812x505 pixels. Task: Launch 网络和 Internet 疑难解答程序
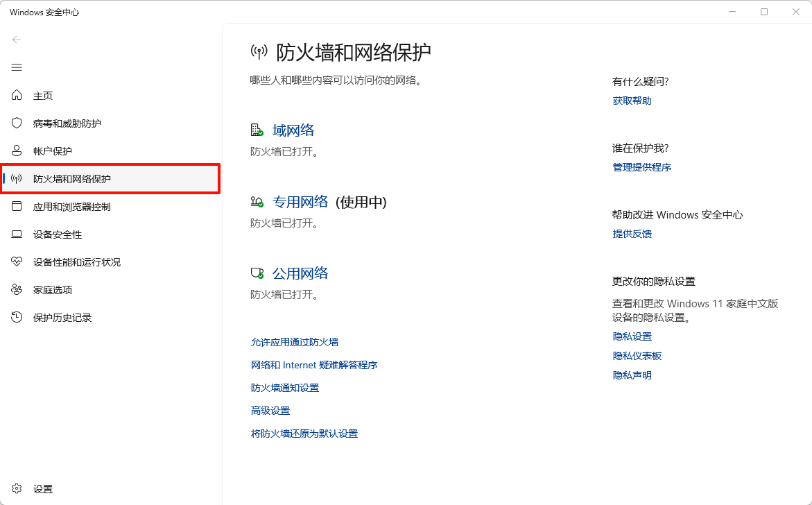coord(314,364)
